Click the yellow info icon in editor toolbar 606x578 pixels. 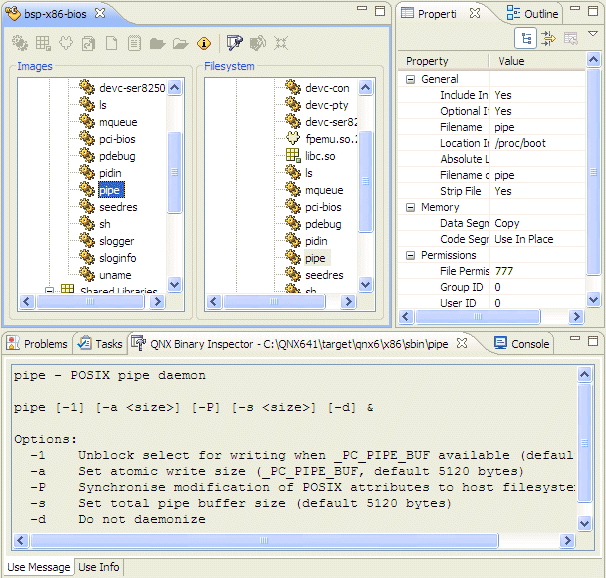tap(204, 43)
